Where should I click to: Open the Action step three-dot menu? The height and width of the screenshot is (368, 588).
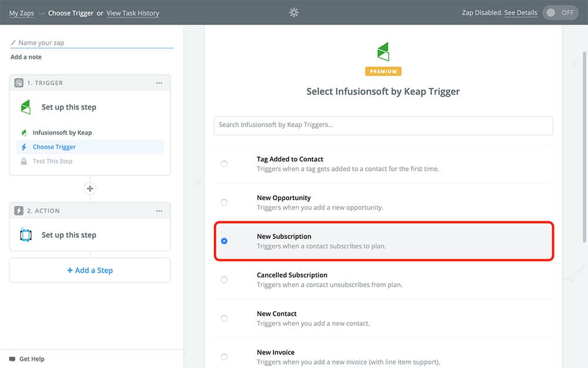[x=159, y=211]
